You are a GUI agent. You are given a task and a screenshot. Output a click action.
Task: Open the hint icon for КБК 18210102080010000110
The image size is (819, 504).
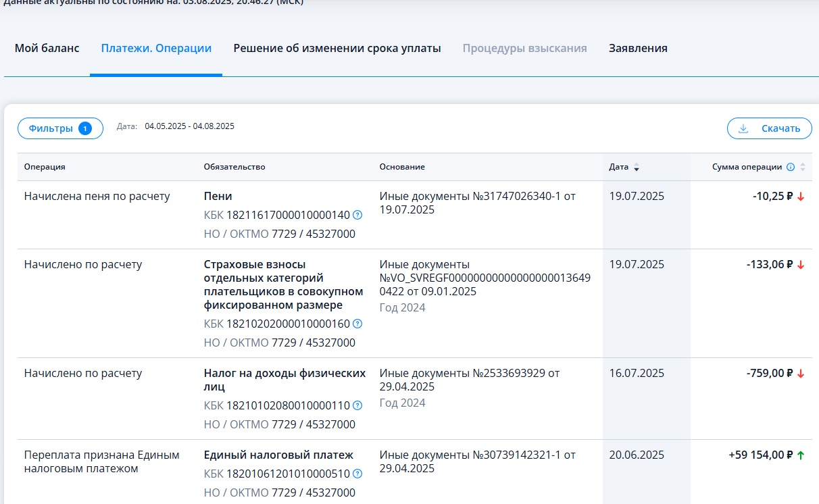pyautogui.click(x=357, y=405)
